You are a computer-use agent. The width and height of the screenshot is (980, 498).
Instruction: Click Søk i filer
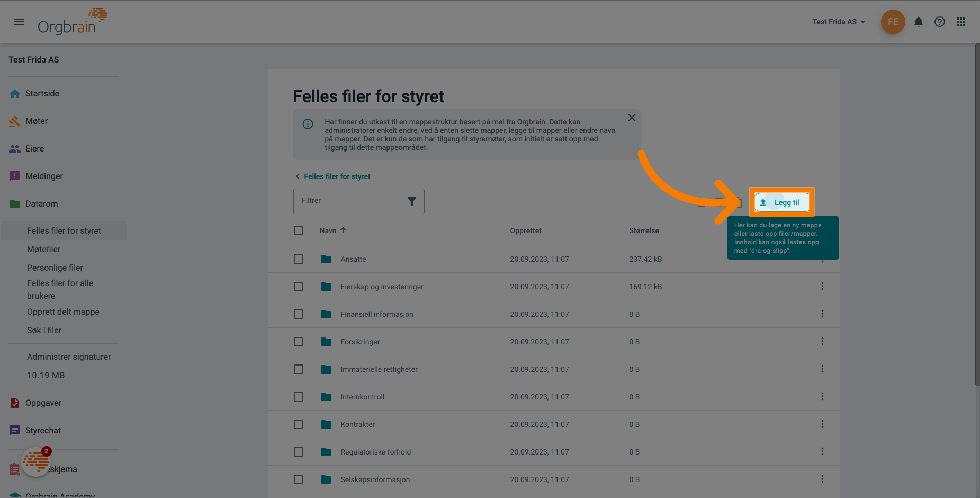click(44, 330)
